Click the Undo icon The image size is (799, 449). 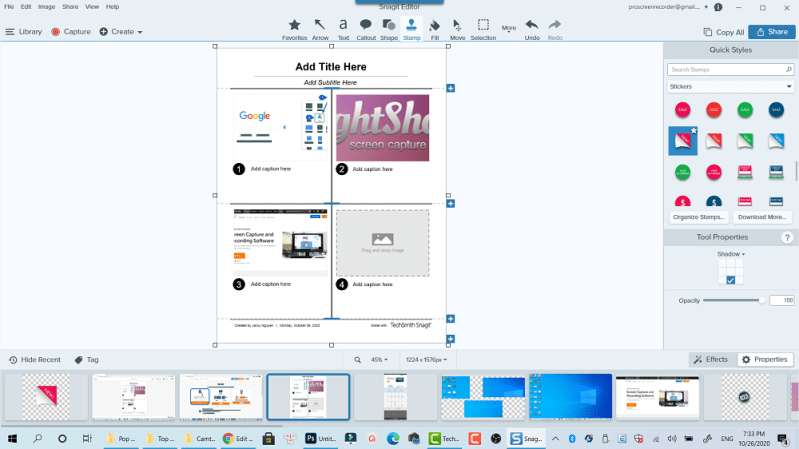(532, 28)
